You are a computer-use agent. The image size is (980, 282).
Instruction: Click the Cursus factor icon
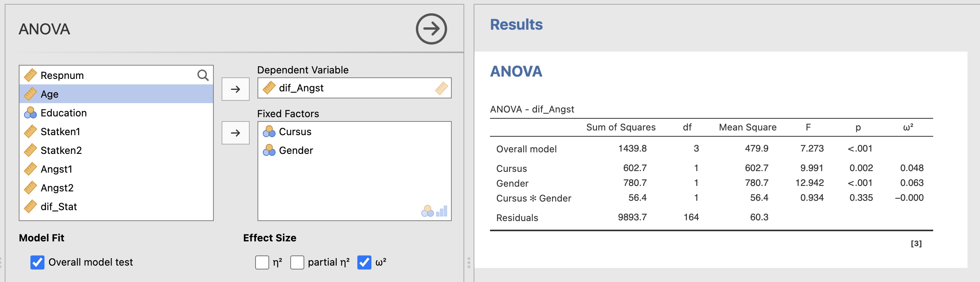click(x=269, y=132)
